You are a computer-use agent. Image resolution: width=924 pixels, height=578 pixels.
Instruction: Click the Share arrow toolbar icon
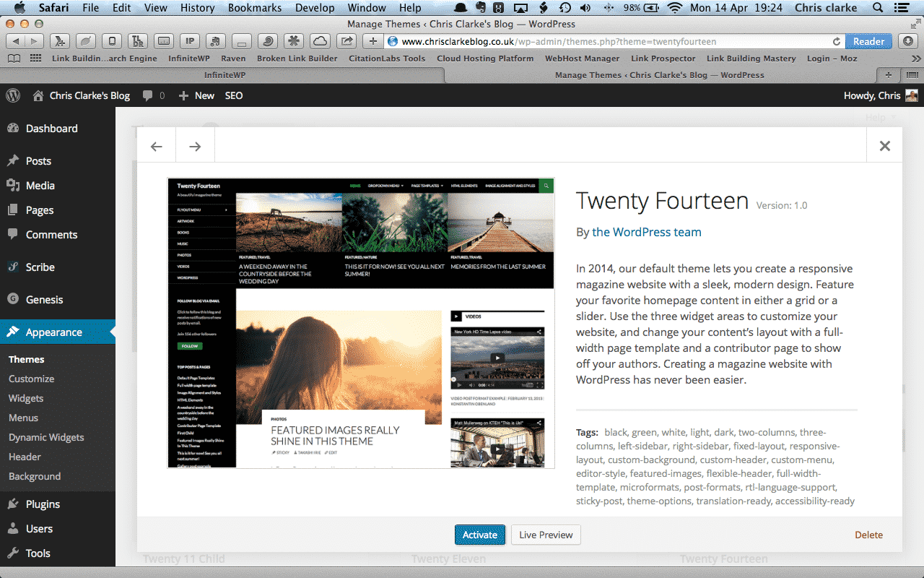pos(345,41)
